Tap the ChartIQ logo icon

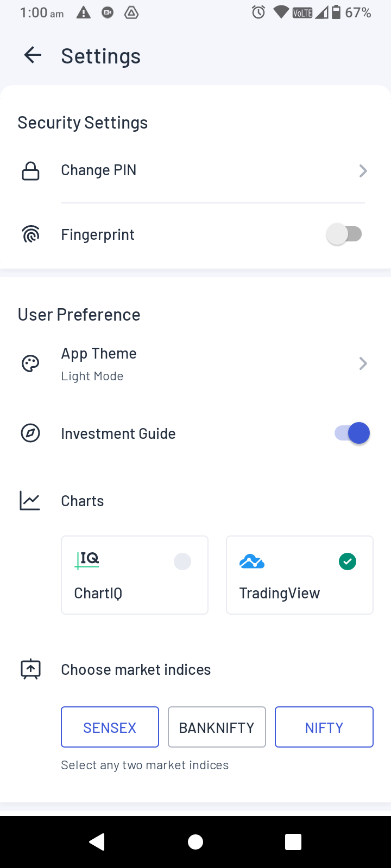[x=87, y=560]
